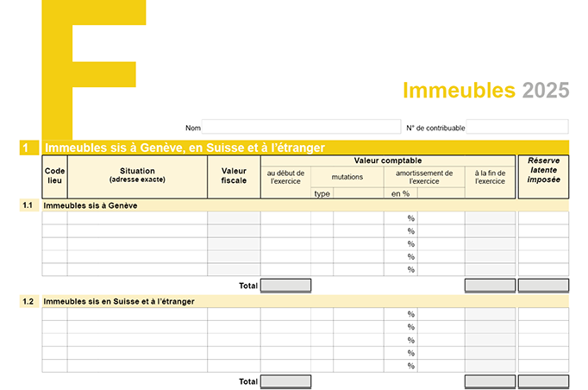Click first amortissement percent cell in section 1.1
The height and width of the screenshot is (390, 588).
pos(395,218)
